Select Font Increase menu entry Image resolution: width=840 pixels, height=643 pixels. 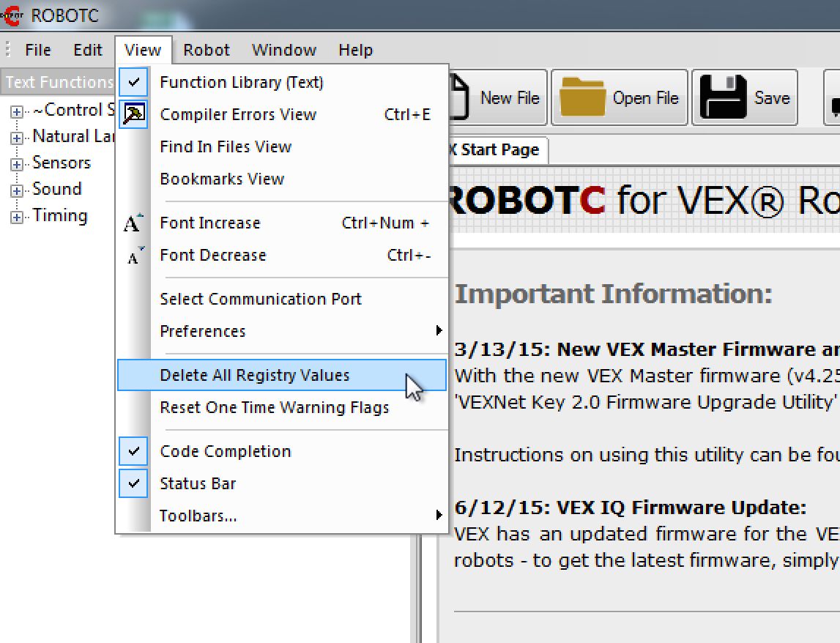pyautogui.click(x=283, y=223)
